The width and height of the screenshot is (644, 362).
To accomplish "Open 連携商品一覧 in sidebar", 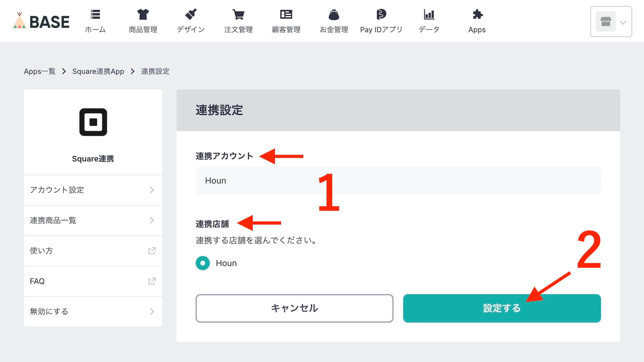I will [x=93, y=220].
